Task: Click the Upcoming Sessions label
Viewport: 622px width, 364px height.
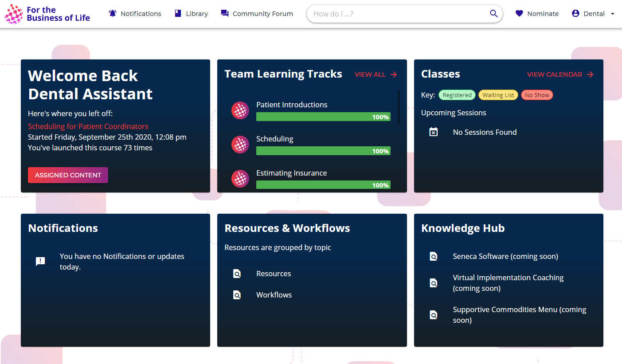Action: tap(454, 113)
